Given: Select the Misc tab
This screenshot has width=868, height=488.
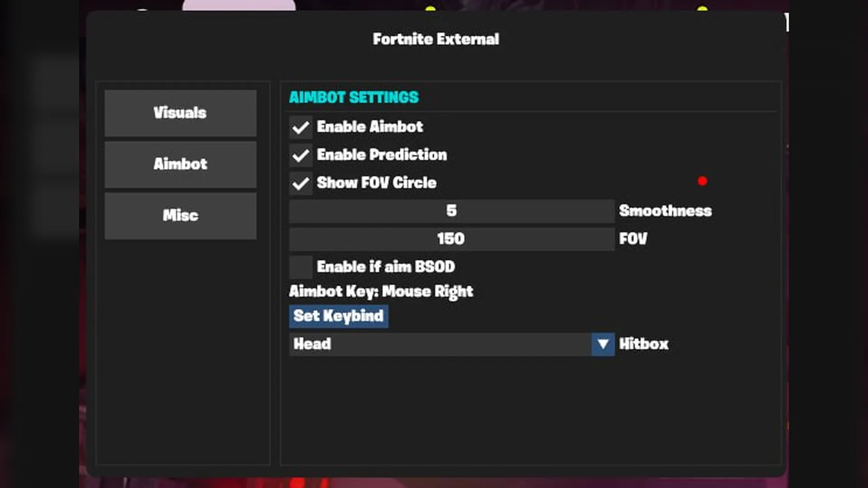Looking at the screenshot, I should 180,216.
